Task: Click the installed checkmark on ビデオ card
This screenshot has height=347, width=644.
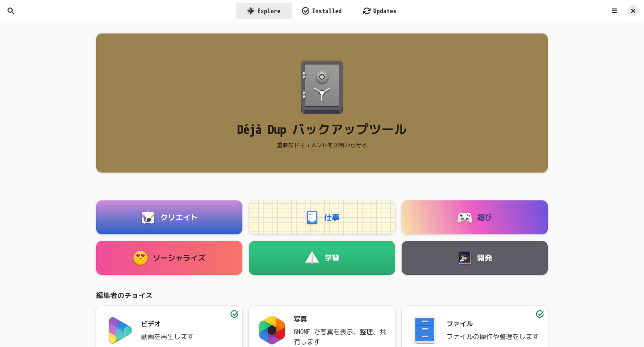Action: (234, 314)
